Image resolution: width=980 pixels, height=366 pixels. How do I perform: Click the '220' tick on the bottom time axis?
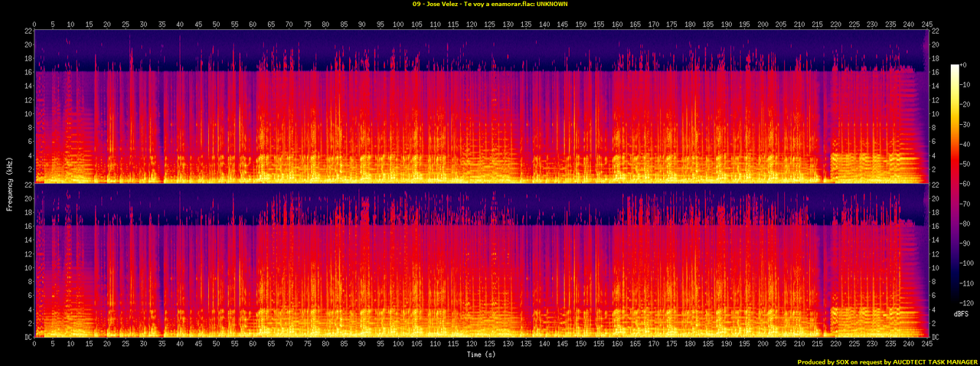(x=837, y=345)
